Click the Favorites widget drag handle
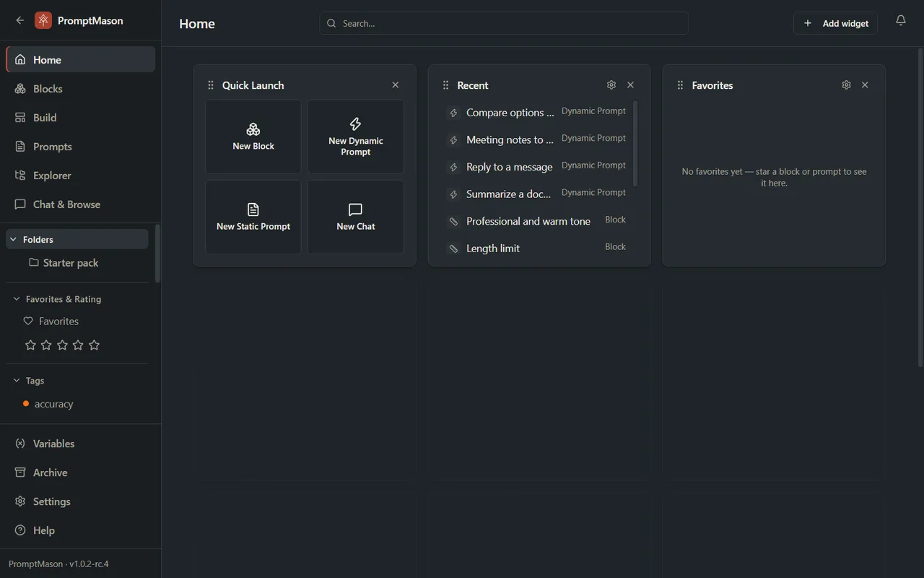 tap(680, 85)
